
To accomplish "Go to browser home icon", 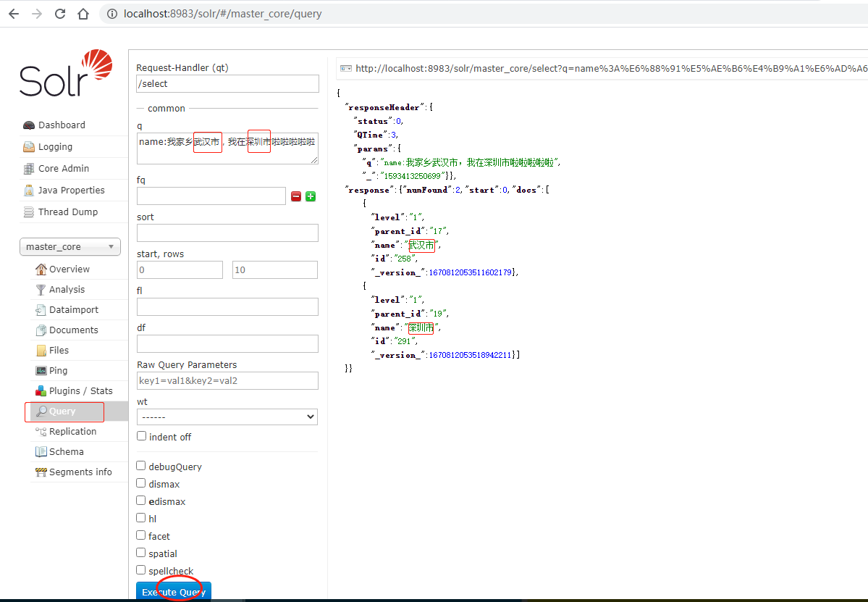I will [x=83, y=14].
